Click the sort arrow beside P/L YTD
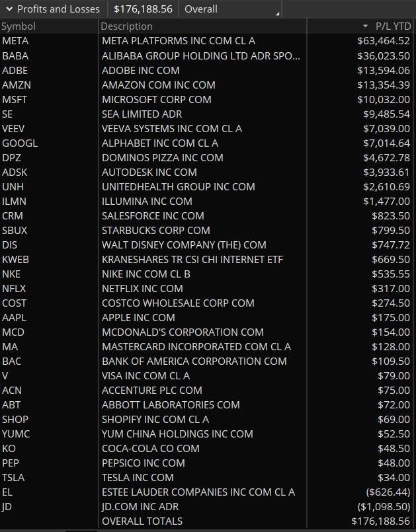 365,26
